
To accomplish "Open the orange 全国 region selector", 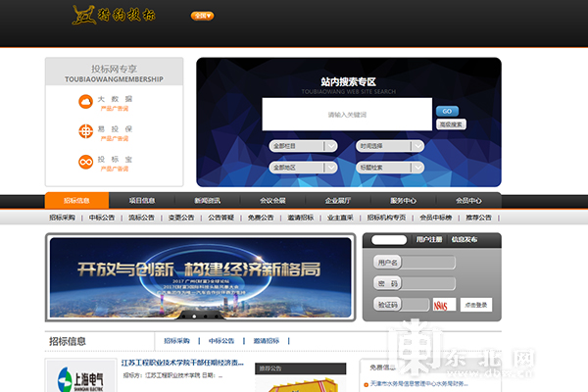I will [x=202, y=16].
